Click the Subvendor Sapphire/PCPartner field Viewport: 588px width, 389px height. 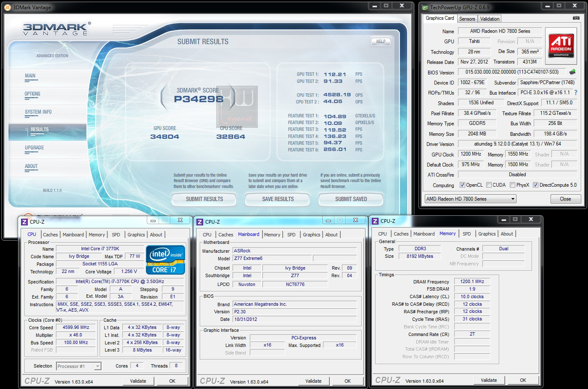point(547,82)
